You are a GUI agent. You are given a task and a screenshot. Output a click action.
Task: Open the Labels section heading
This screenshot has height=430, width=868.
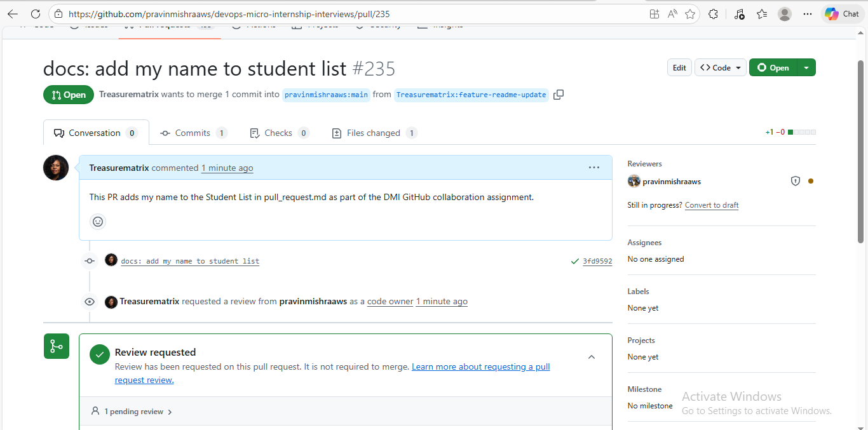[x=638, y=292]
